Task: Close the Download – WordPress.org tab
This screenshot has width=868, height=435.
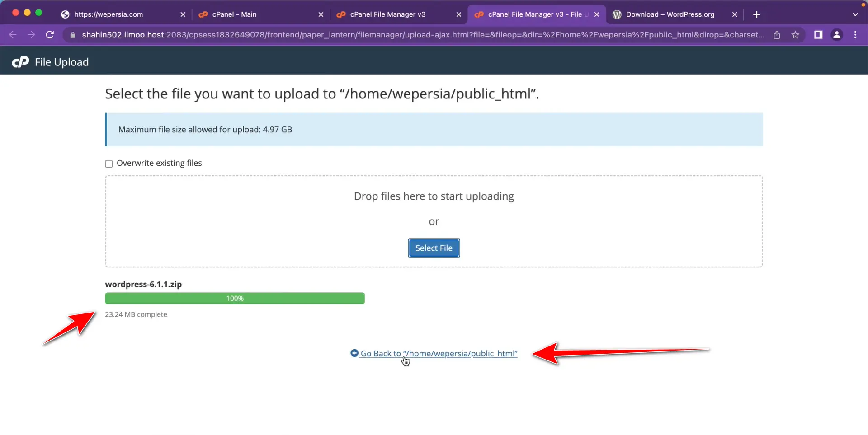Action: pos(735,14)
